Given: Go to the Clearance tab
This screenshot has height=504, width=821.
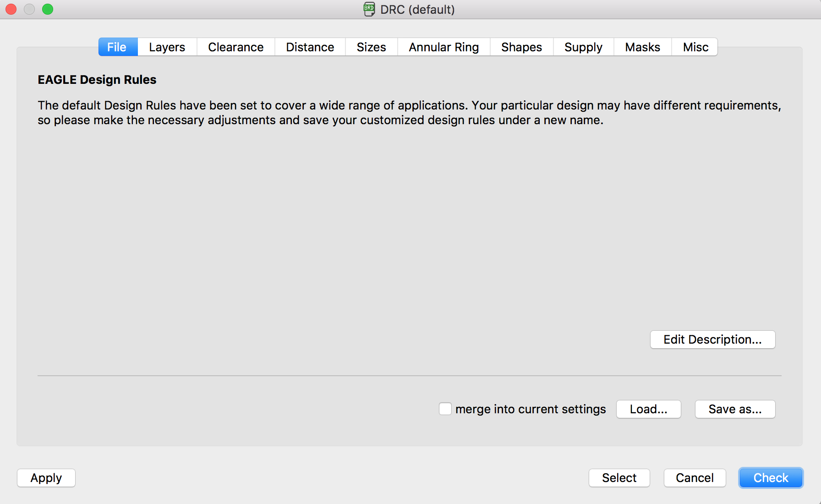Looking at the screenshot, I should [236, 47].
